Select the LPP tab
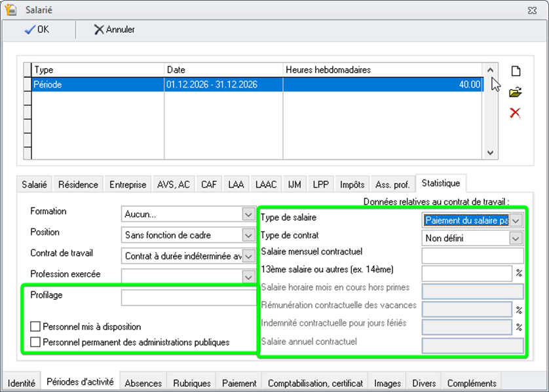This screenshot has height=392, width=549. pos(320,185)
